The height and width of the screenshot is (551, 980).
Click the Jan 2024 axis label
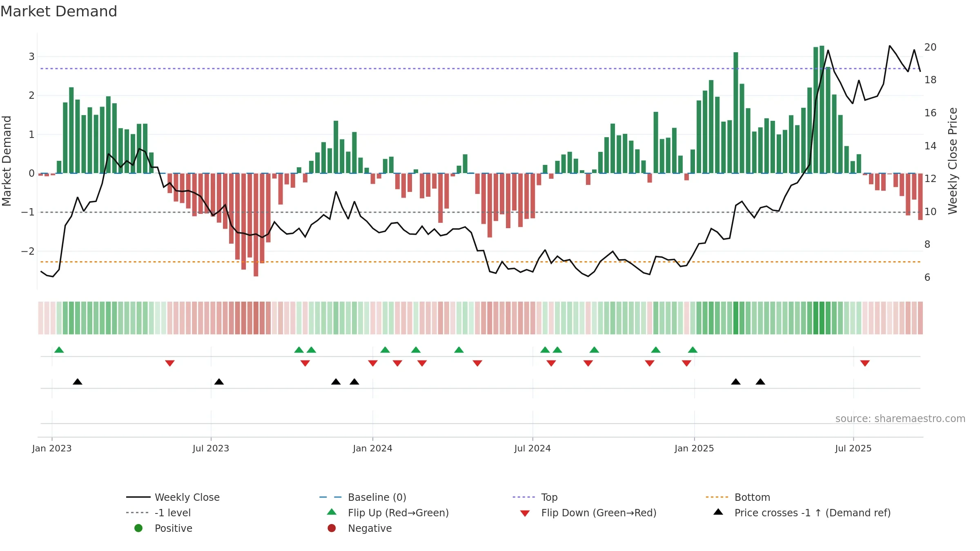coord(373,449)
